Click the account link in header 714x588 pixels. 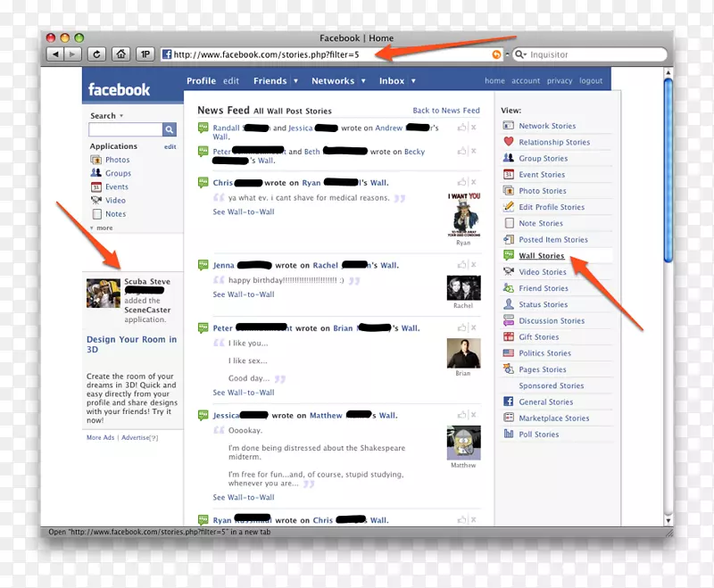(526, 80)
